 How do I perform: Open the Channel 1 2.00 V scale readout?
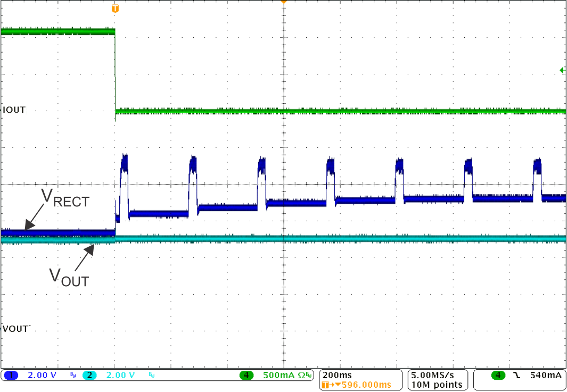pyautogui.click(x=42, y=376)
